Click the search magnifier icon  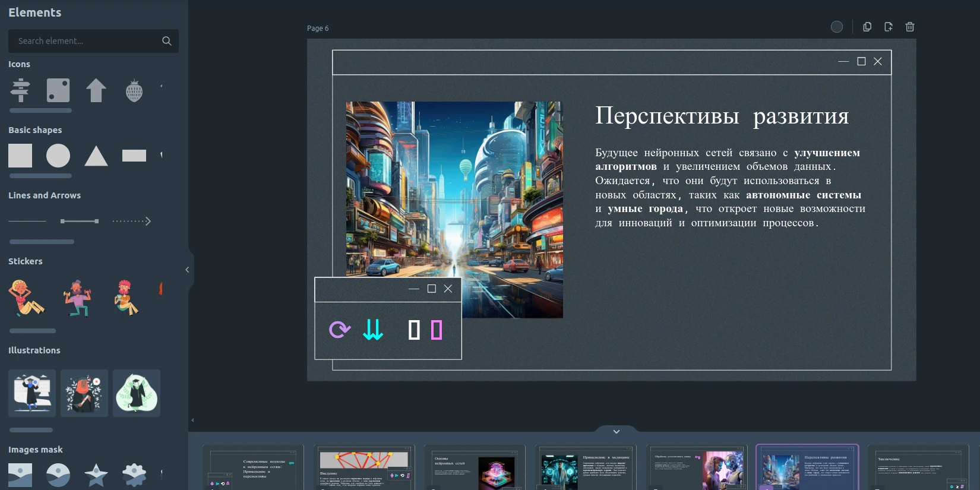[167, 41]
